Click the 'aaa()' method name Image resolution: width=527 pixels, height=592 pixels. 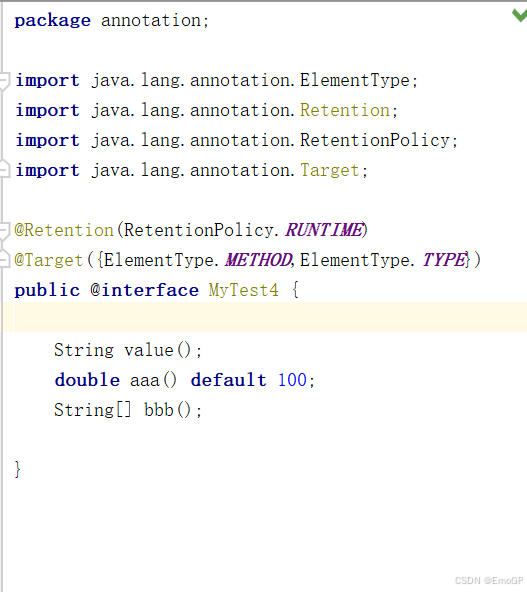coord(153,380)
